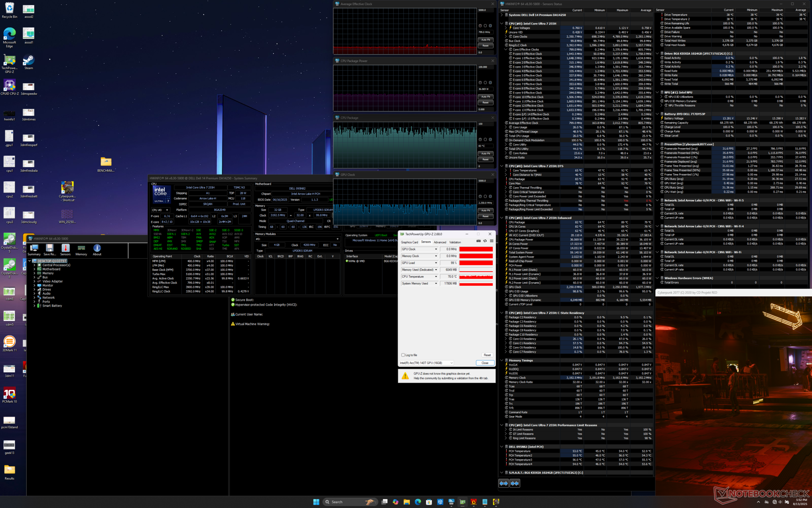Click GPU-Z refresh icon
Image resolution: width=812 pixels, height=508 pixels.
485,241
